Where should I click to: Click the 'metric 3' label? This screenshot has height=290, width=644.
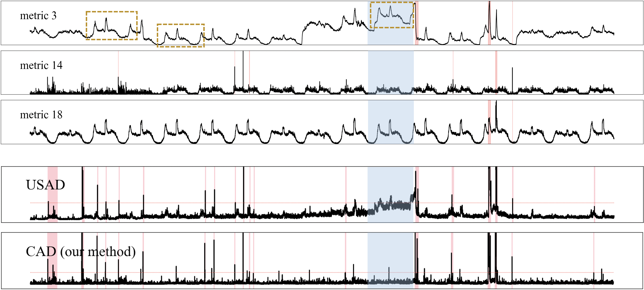click(x=38, y=16)
